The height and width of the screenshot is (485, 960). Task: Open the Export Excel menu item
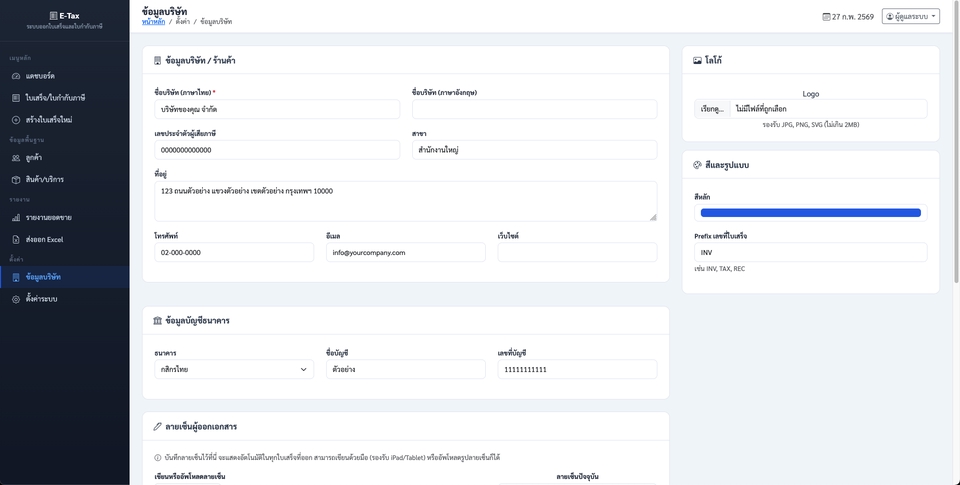(x=44, y=239)
